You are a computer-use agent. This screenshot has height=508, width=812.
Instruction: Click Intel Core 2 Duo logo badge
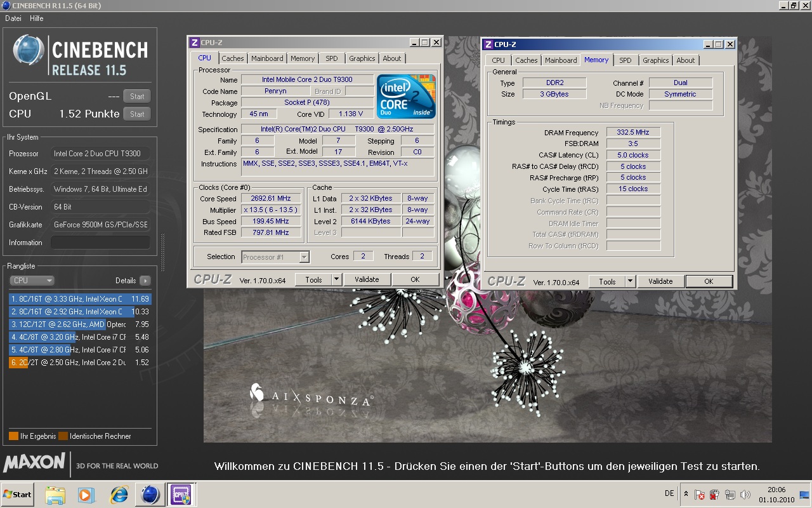406,97
